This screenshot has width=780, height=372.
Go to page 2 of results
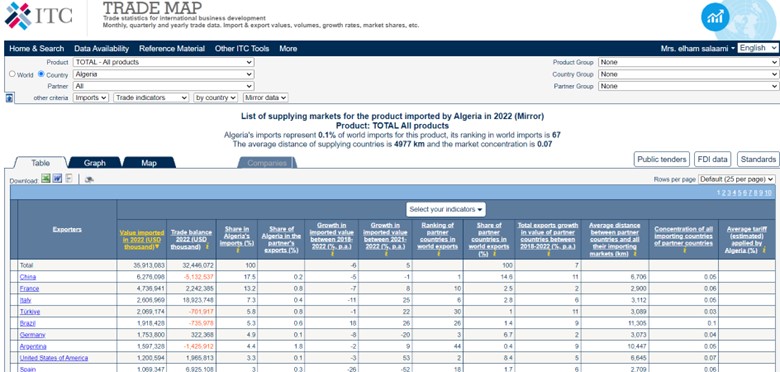coord(725,193)
